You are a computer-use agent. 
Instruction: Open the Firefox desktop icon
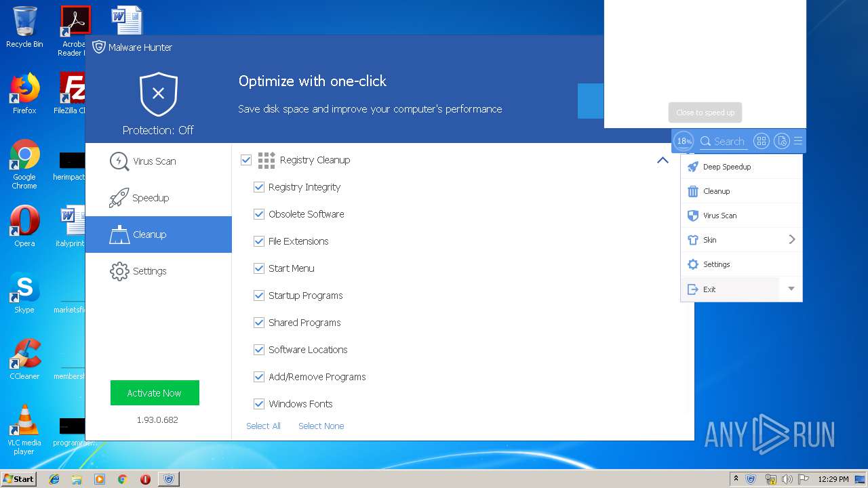[24, 94]
